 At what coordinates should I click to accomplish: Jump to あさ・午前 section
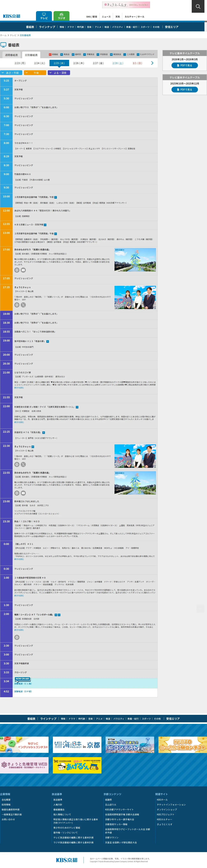11,73
